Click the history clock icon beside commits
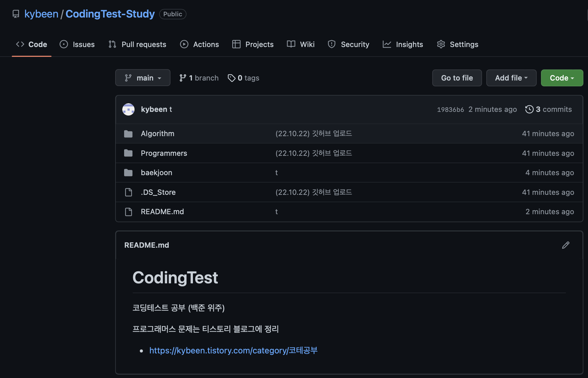The image size is (588, 378). pos(529,109)
